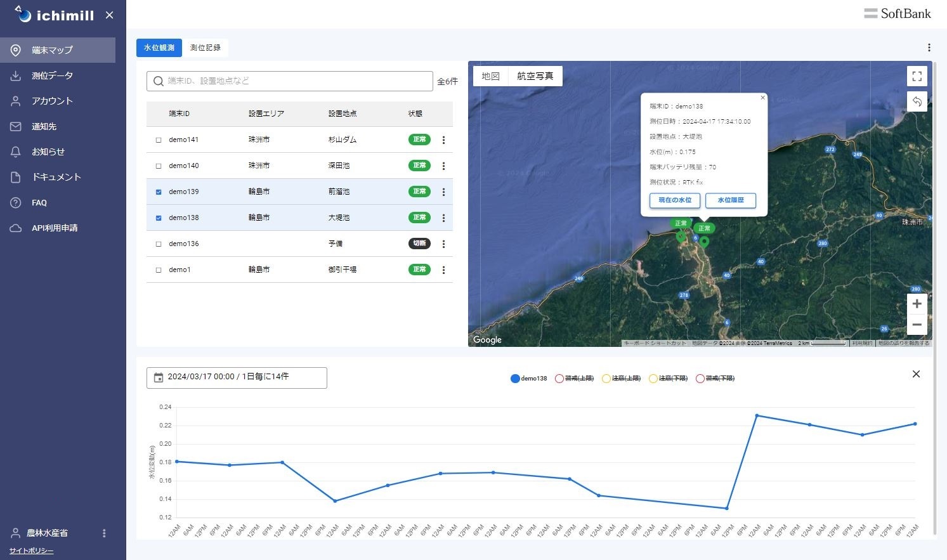947x560 pixels.
Task: Click the 測位データ download icon in sidebar
Action: coord(16,75)
